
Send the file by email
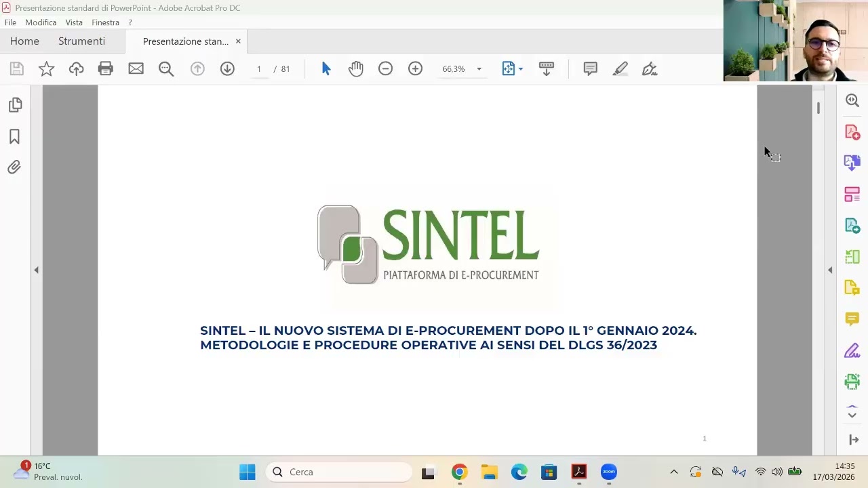(x=136, y=68)
